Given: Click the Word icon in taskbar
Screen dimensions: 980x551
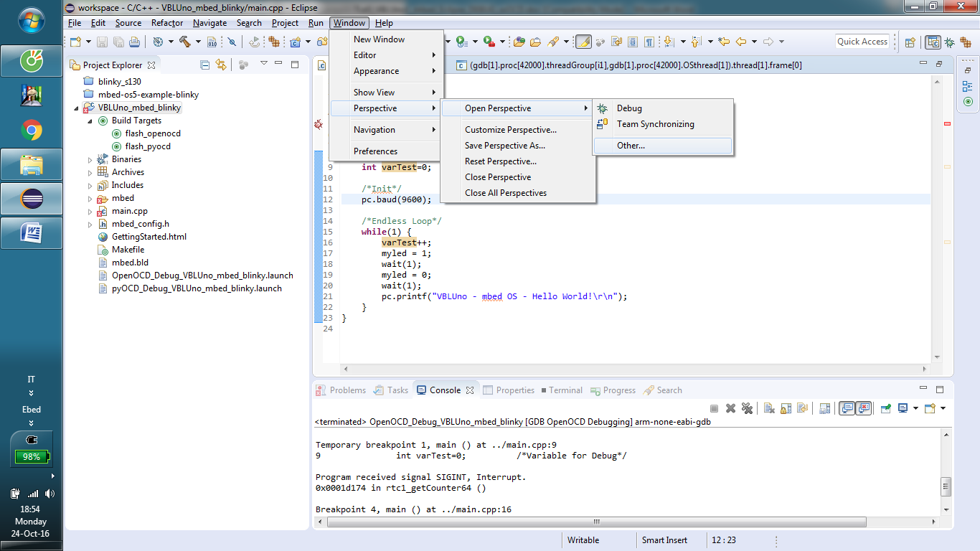Looking at the screenshot, I should click(x=32, y=233).
